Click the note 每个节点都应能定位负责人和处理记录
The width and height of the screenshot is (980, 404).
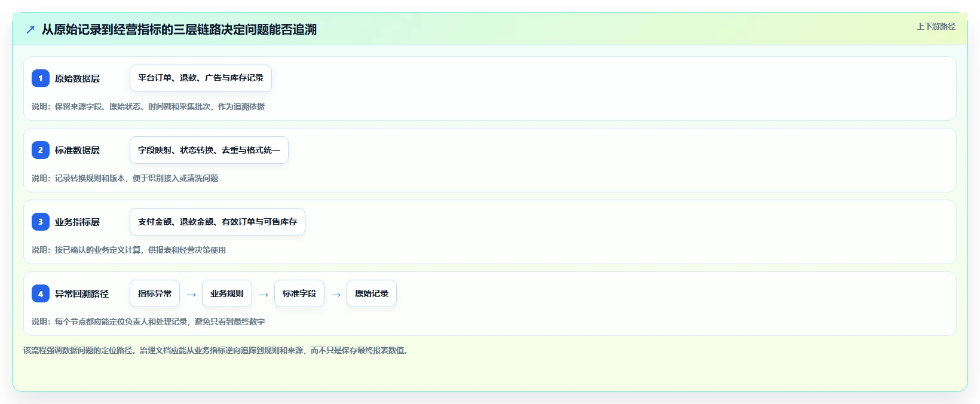(x=148, y=322)
